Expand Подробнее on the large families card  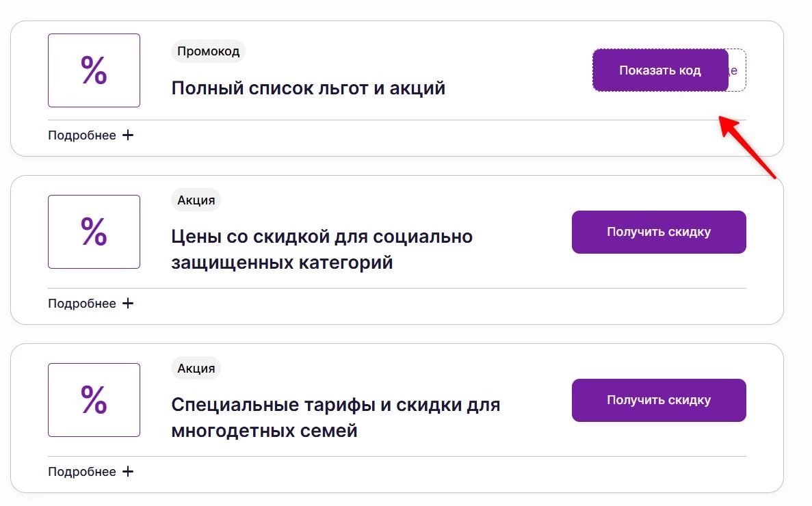pyautogui.click(x=81, y=471)
